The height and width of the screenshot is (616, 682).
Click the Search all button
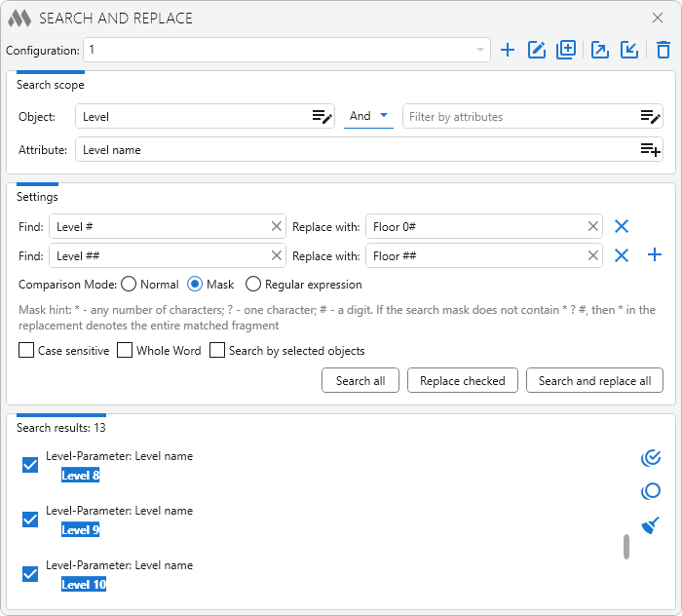360,381
